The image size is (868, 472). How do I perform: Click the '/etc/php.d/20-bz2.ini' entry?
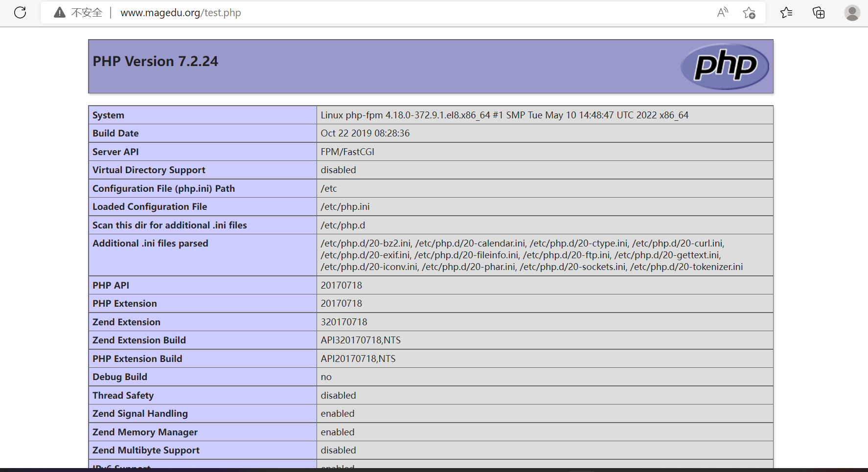[365, 243]
